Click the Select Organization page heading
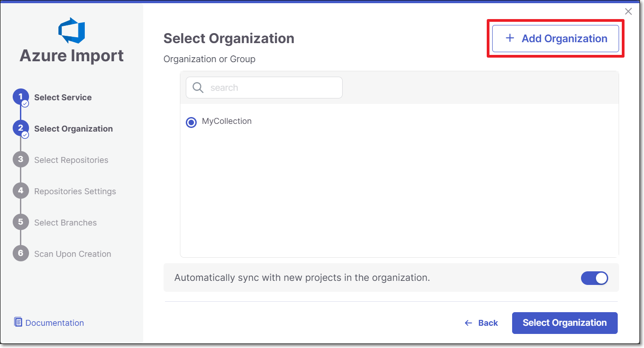The image size is (644, 348). pos(229,39)
